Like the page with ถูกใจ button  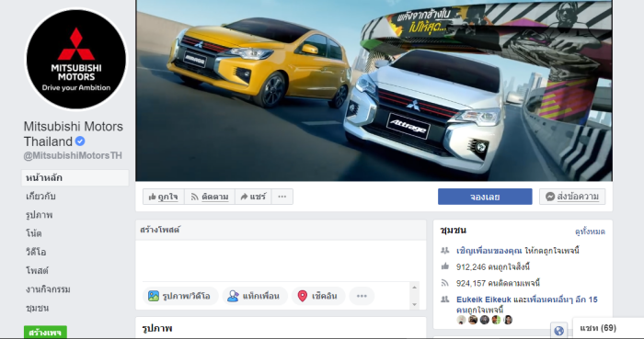tap(164, 197)
